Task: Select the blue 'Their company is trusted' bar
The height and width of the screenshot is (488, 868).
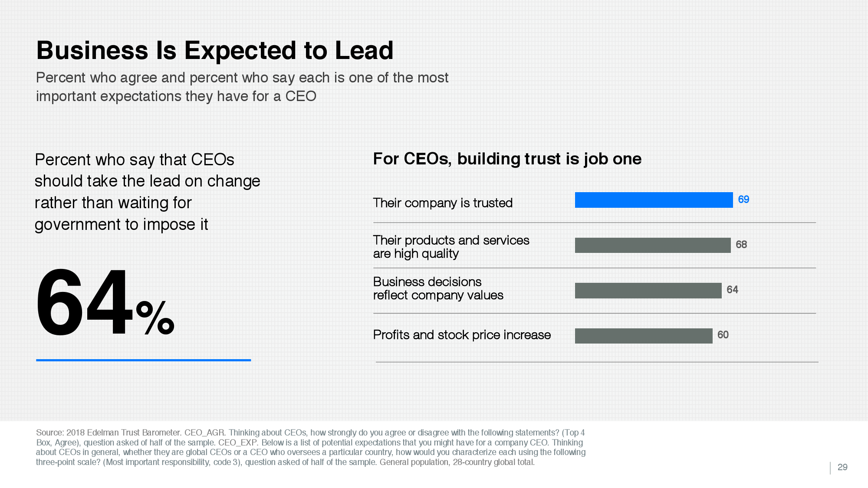Action: tap(654, 200)
